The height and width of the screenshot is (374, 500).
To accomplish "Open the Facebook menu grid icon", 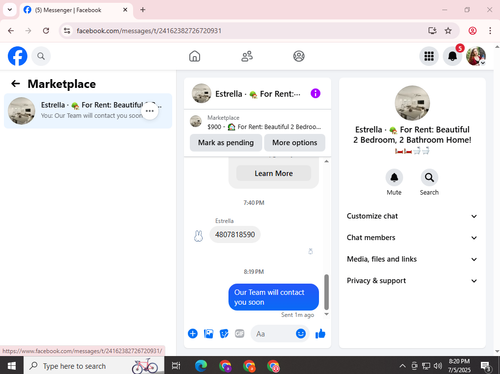I will coord(429,56).
